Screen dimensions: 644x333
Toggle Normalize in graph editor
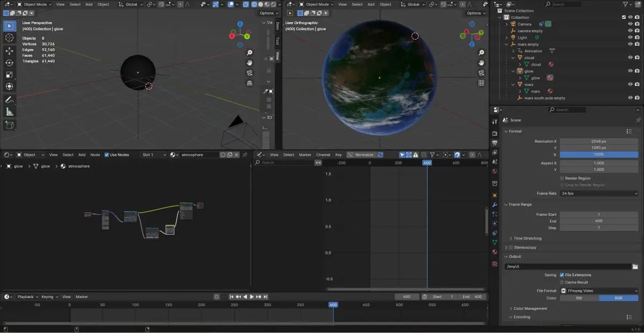pos(361,155)
